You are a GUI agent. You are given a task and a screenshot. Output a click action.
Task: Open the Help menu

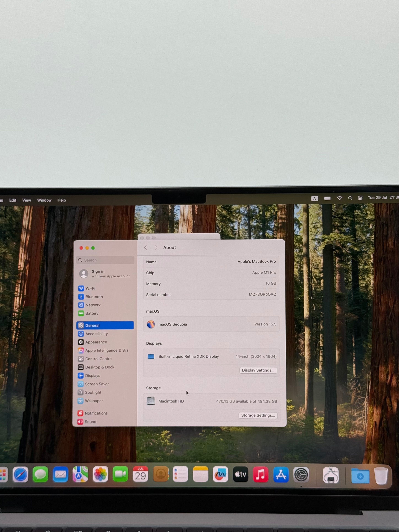click(x=62, y=200)
